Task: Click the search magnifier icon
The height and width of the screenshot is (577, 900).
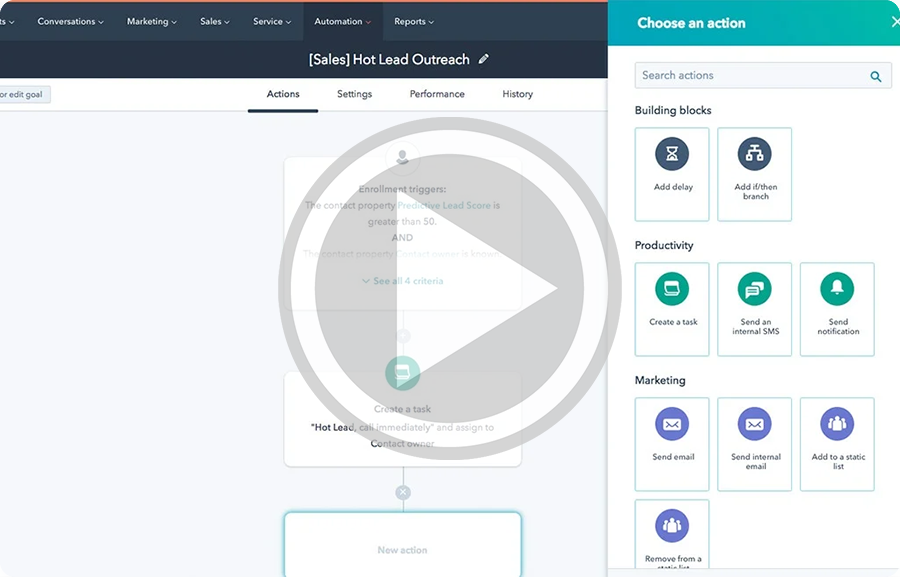Action: [x=875, y=76]
